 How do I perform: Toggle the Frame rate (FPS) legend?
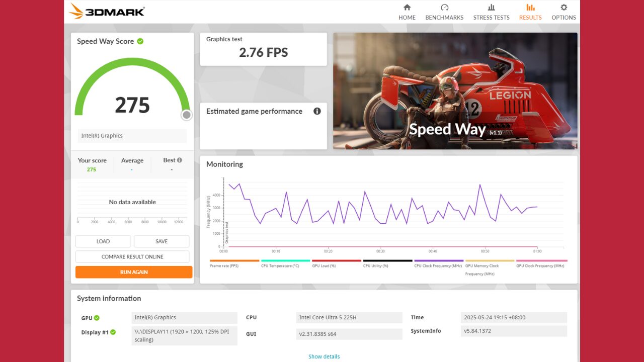pyautogui.click(x=234, y=261)
